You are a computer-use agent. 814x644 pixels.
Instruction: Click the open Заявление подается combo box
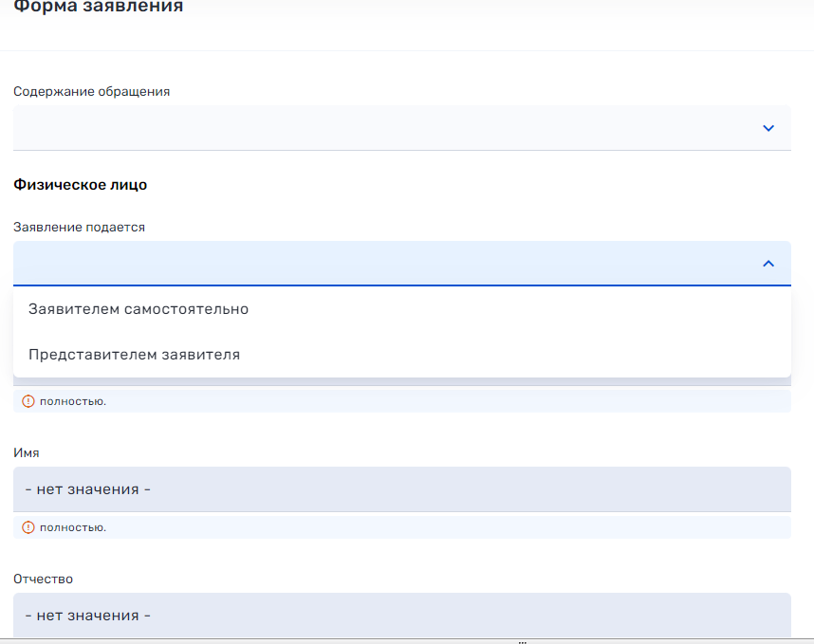(x=379, y=264)
